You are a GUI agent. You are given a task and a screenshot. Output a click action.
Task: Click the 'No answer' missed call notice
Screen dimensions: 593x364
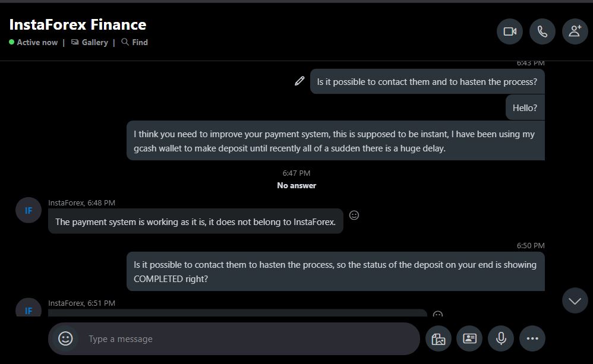point(296,185)
